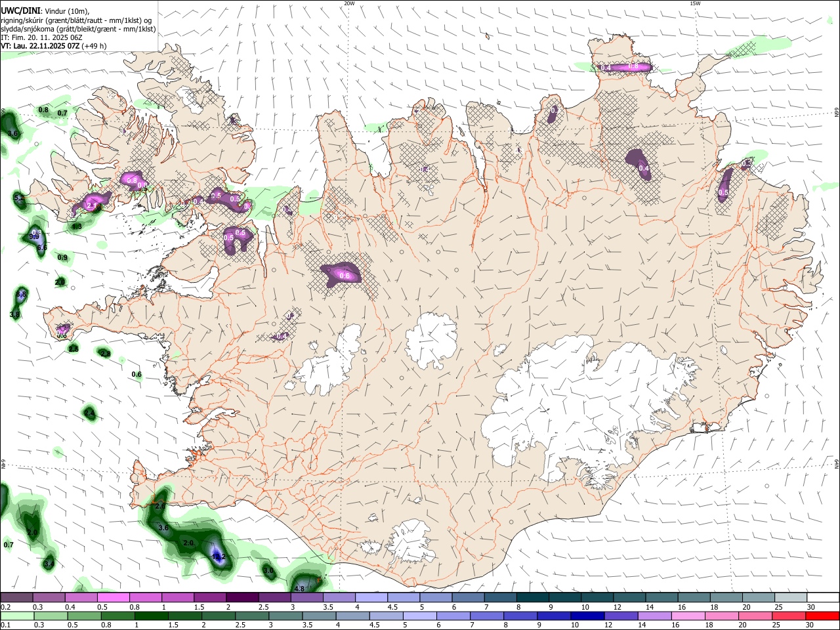Select the '3.8' rainfall value at the west edge
Viewport: 840px width, 630px height.
point(15,315)
